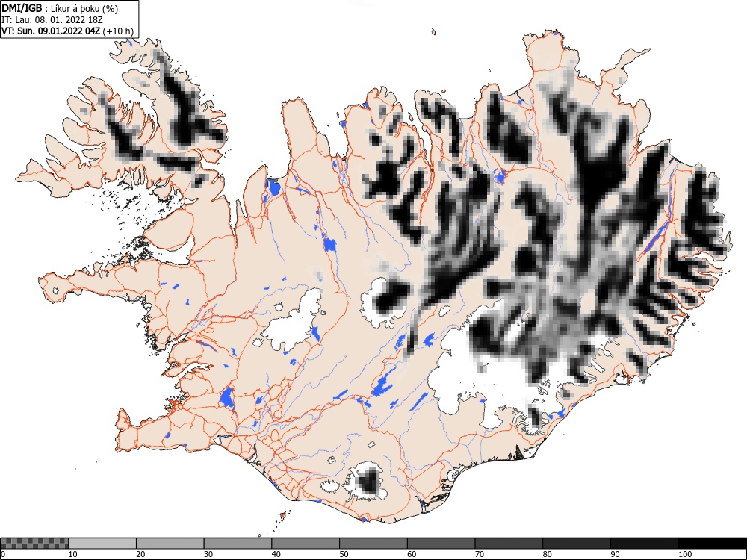Click the legend label '0'
The width and height of the screenshot is (747, 560).
tap(3, 554)
